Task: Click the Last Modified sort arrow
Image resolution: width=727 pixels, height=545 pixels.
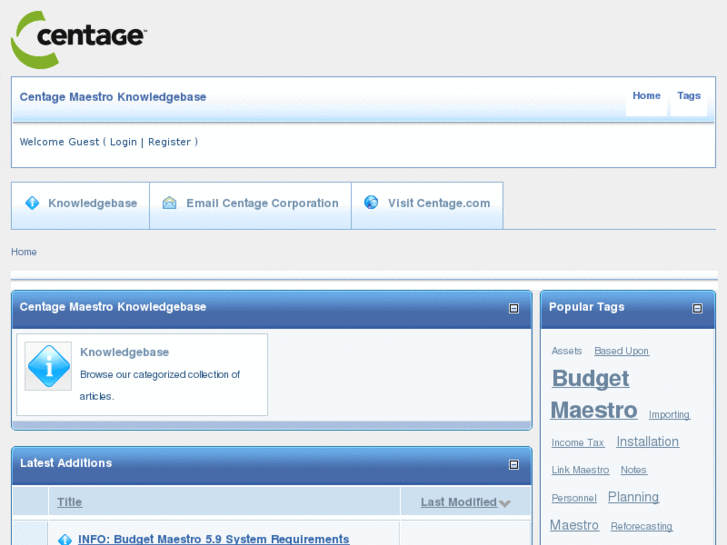Action: [505, 503]
